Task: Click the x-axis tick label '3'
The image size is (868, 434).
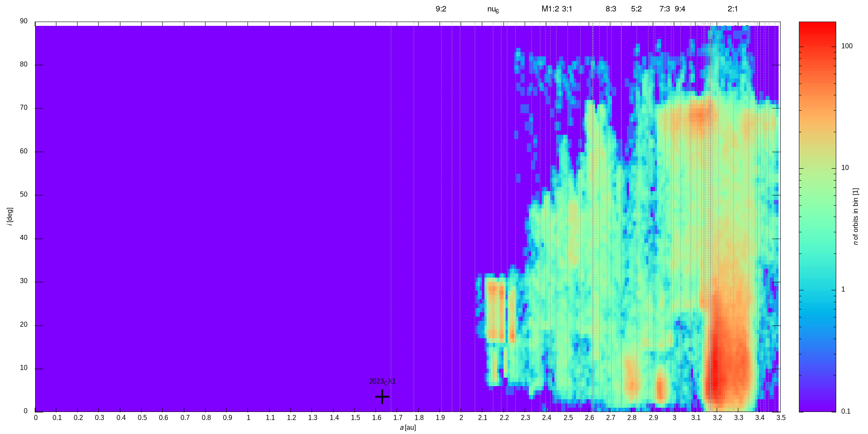Action: click(675, 418)
